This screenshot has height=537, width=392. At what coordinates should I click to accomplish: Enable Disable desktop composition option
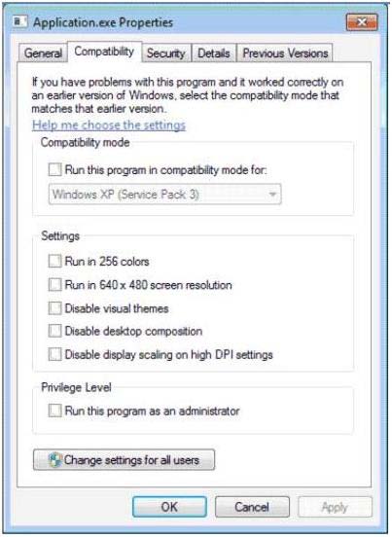click(55, 331)
